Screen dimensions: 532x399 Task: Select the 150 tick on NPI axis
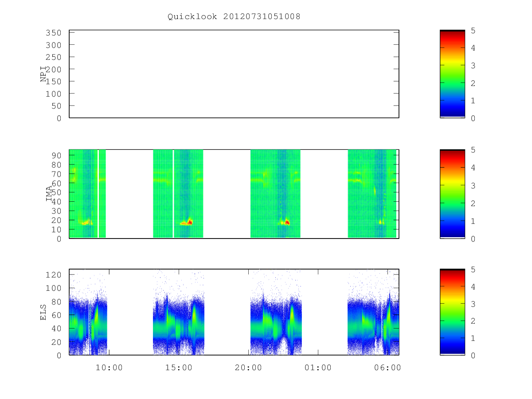pos(55,82)
